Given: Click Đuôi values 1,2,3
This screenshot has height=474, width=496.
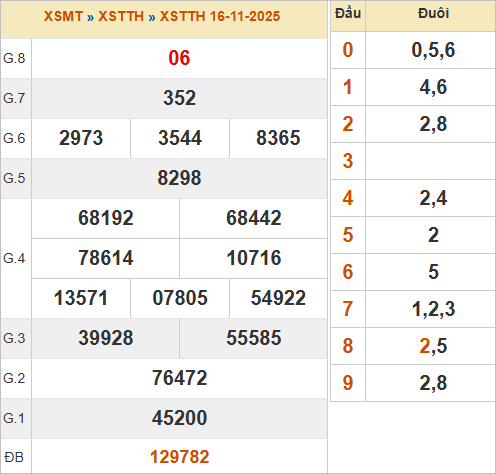Looking at the screenshot, I should tap(433, 309).
